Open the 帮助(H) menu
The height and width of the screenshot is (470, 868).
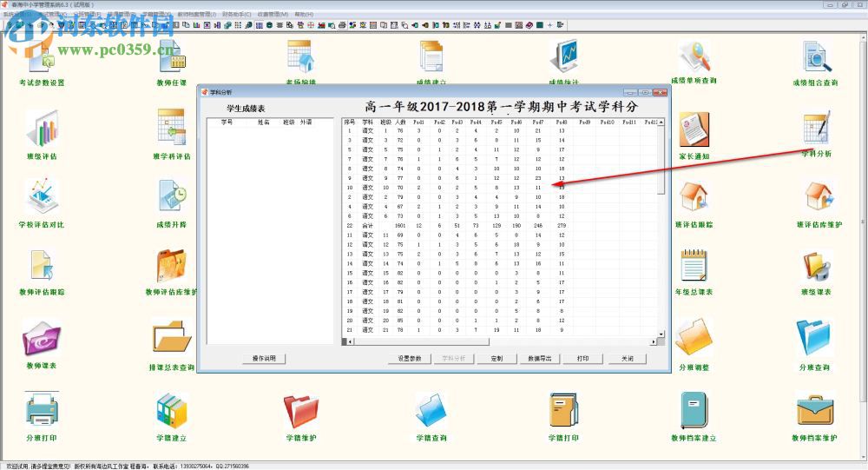pyautogui.click(x=304, y=14)
